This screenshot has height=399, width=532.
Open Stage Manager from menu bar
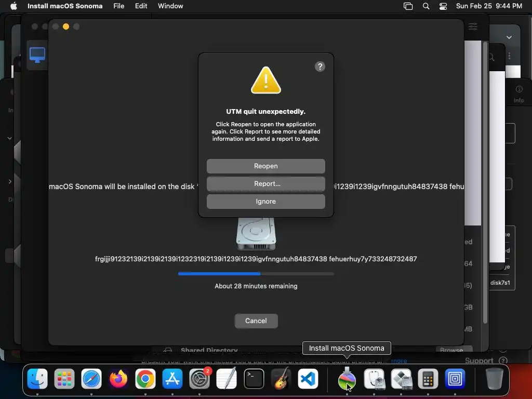click(408, 6)
